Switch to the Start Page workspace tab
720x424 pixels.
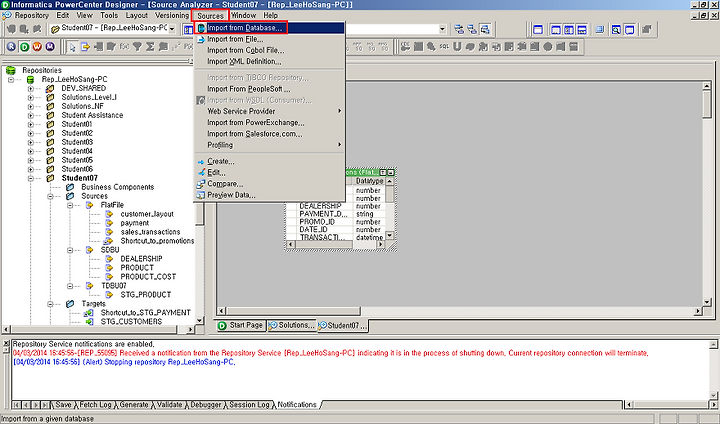tap(241, 325)
